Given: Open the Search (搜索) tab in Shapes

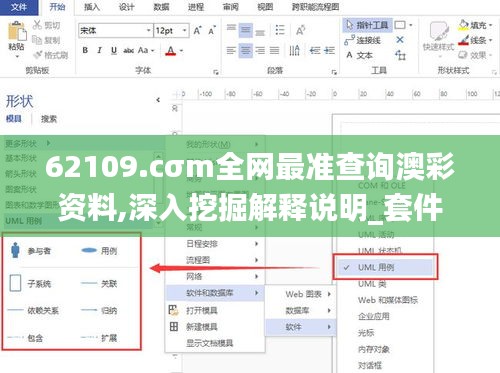Looking at the screenshot, I should click(x=49, y=119).
